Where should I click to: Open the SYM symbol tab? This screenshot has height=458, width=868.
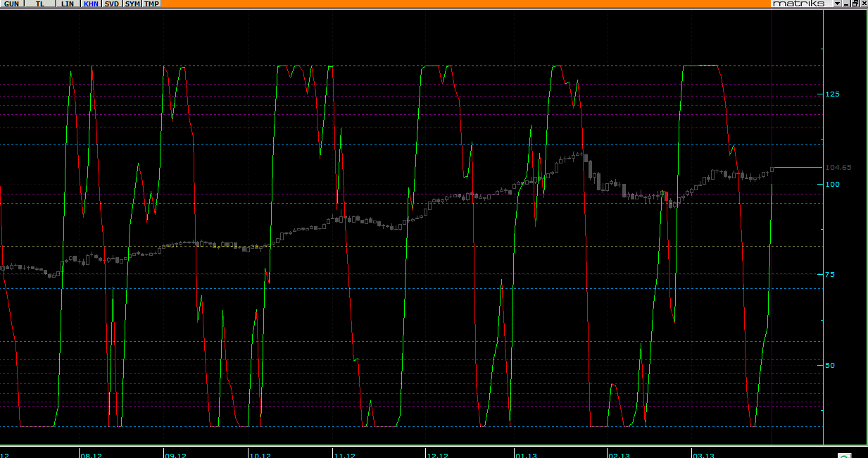click(133, 4)
